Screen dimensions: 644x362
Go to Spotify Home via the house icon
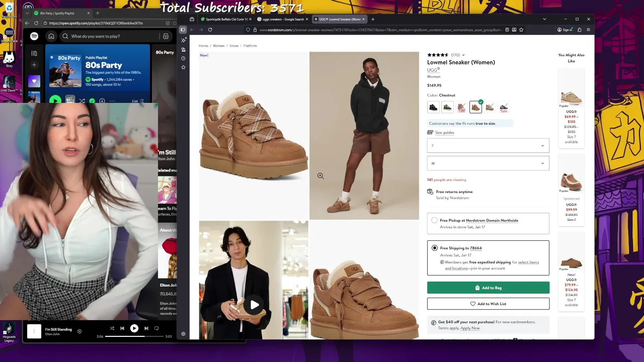coord(51,36)
